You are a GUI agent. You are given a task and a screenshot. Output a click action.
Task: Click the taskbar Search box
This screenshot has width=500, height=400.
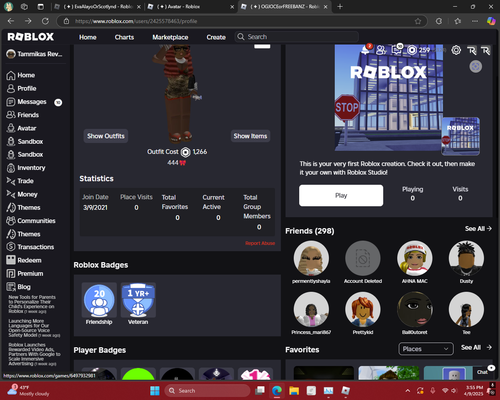pyautogui.click(x=207, y=391)
